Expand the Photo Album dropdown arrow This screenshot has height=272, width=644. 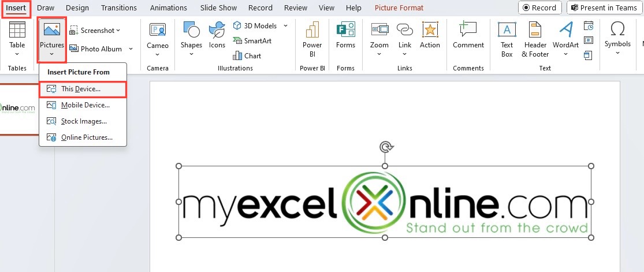131,49
